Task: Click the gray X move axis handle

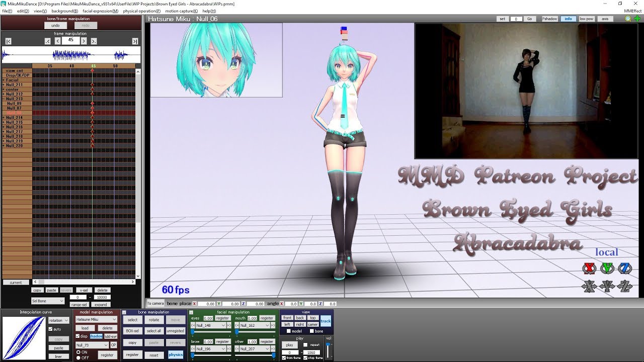Action: pyautogui.click(x=589, y=286)
